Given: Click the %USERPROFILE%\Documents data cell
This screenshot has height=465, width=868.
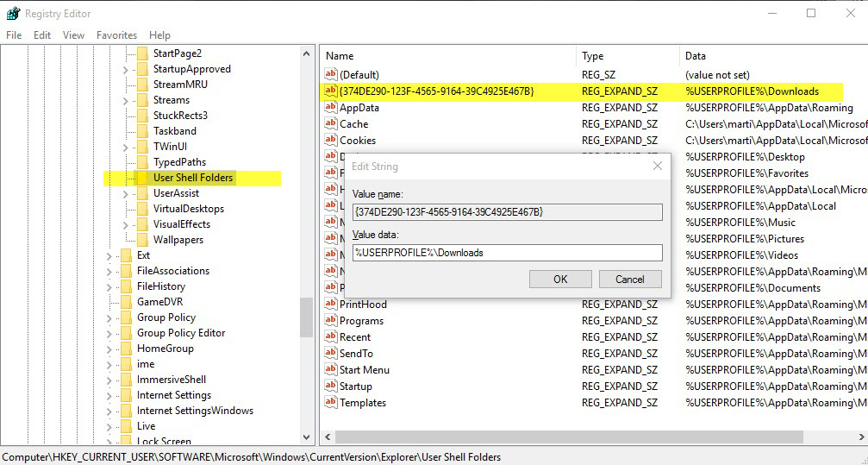Looking at the screenshot, I should (752, 287).
